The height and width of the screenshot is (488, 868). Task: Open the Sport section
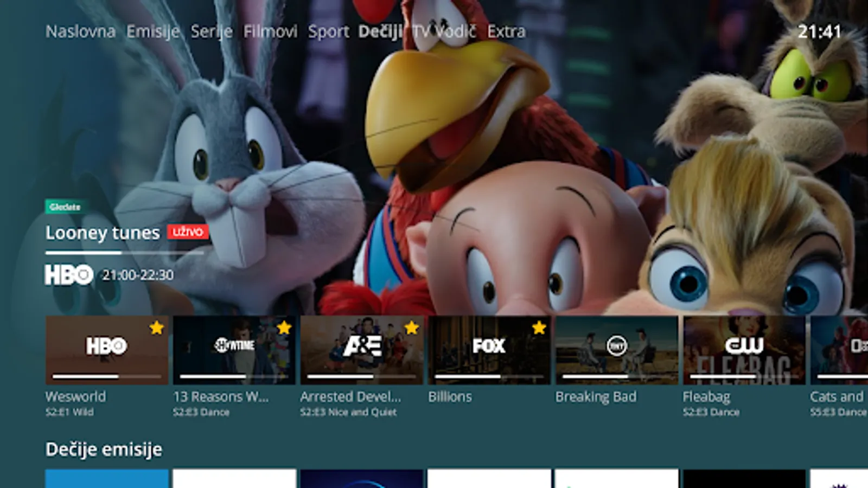click(x=329, y=31)
